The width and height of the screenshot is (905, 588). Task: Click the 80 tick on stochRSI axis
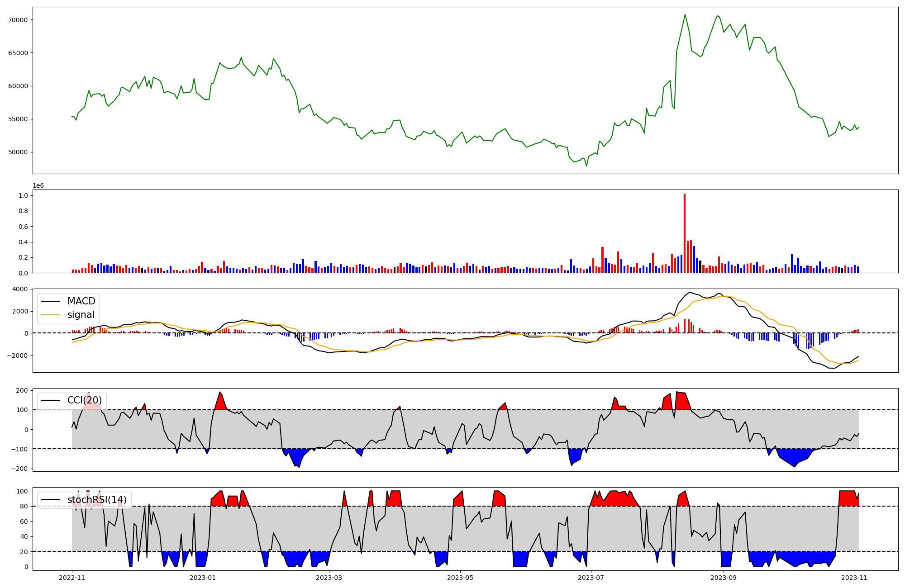tap(24, 506)
